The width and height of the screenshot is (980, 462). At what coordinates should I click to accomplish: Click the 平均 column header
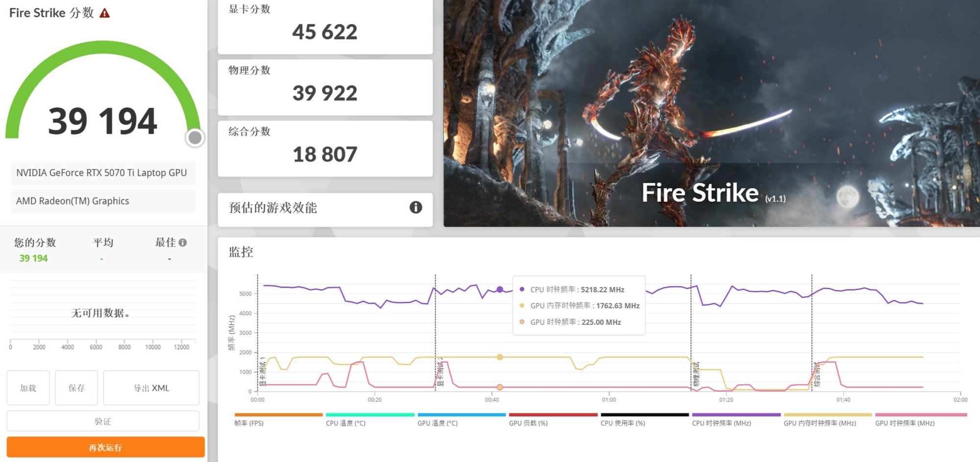(x=103, y=243)
